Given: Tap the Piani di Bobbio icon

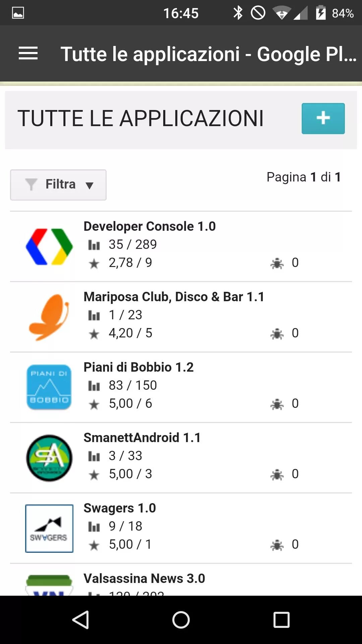Looking at the screenshot, I should pyautogui.click(x=49, y=387).
